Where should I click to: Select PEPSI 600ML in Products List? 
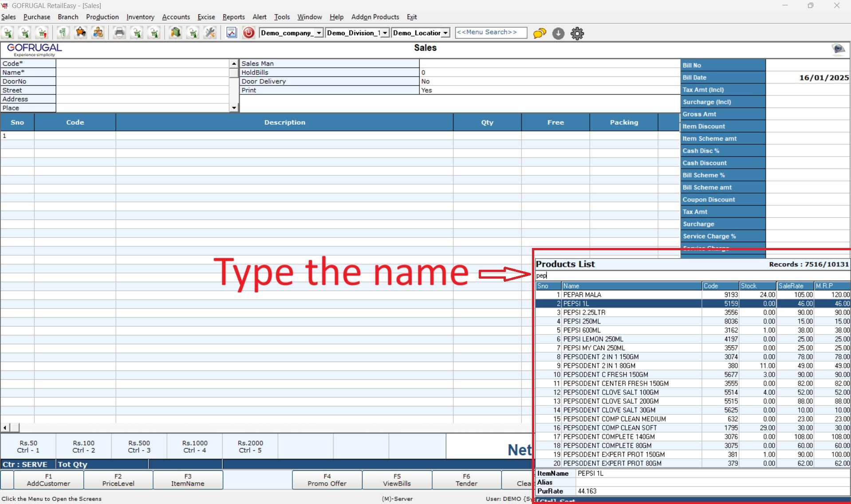(582, 330)
